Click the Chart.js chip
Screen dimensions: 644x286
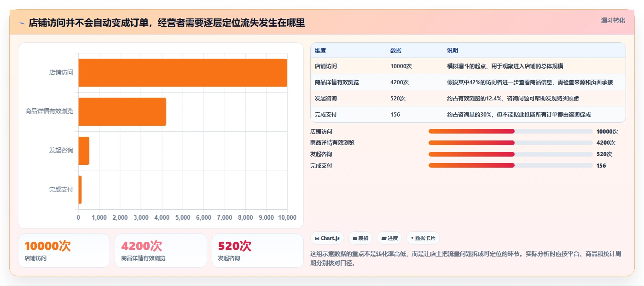[x=327, y=238]
